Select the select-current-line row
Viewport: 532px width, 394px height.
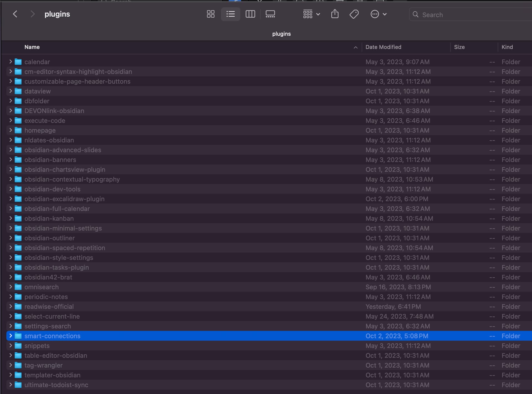269,316
